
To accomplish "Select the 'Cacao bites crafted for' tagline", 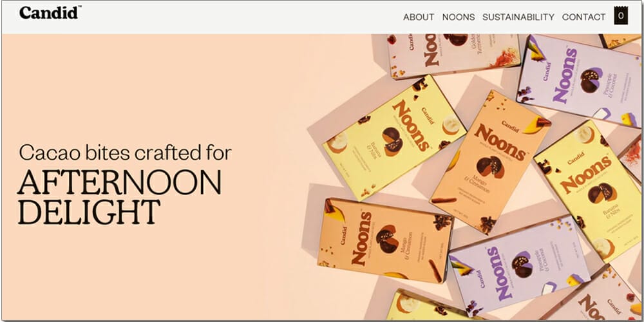I will tap(126, 153).
